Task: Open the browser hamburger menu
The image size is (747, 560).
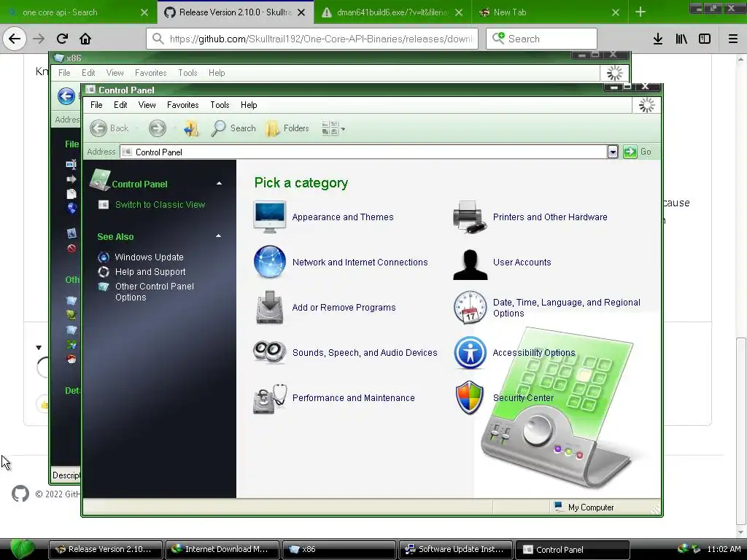Action: (732, 39)
